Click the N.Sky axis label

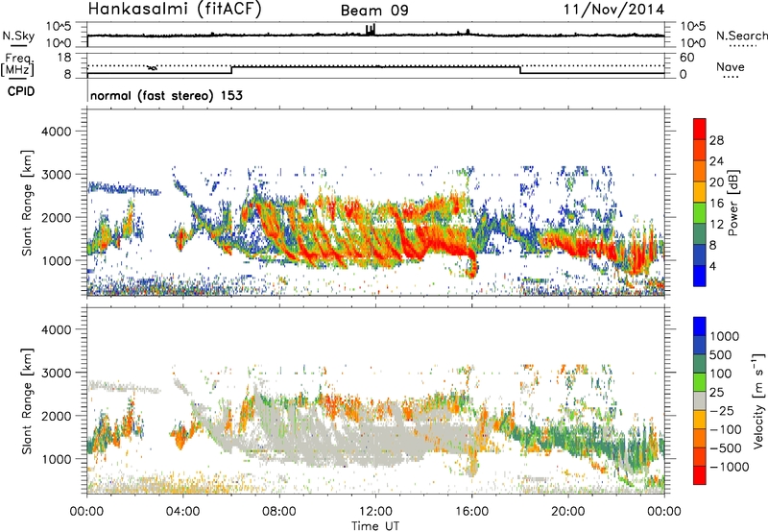point(18,36)
